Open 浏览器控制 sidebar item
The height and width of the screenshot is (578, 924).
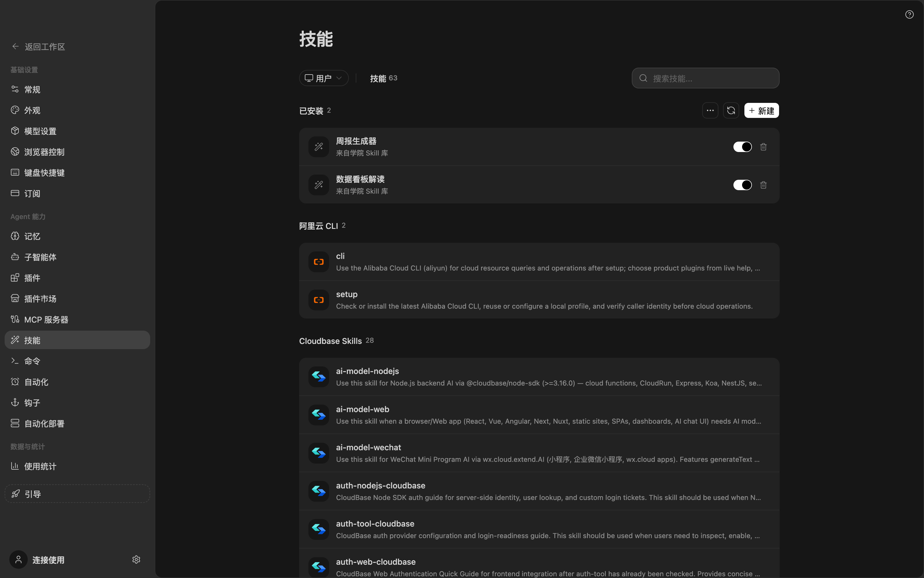[x=77, y=152]
